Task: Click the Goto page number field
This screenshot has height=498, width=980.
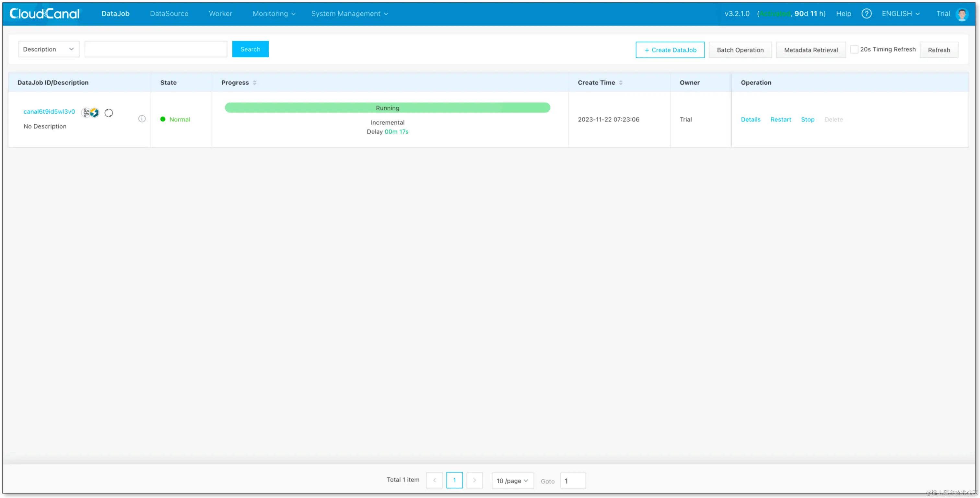Action: (x=573, y=481)
